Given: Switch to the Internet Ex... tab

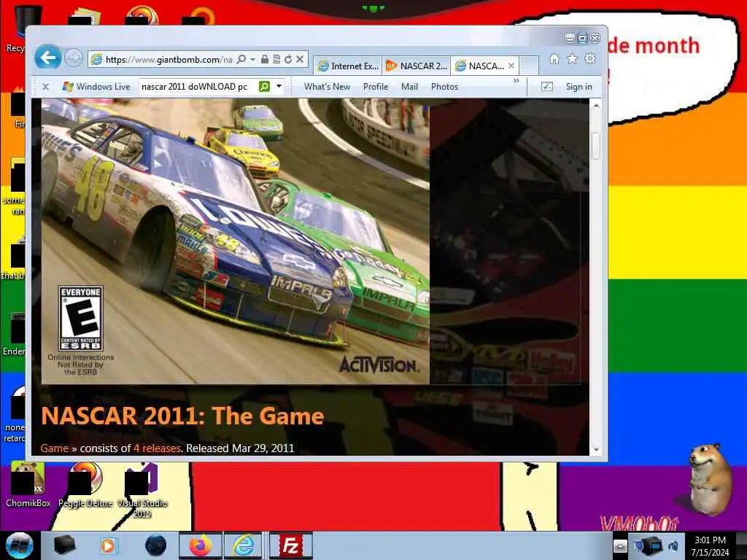Looking at the screenshot, I should (x=348, y=66).
